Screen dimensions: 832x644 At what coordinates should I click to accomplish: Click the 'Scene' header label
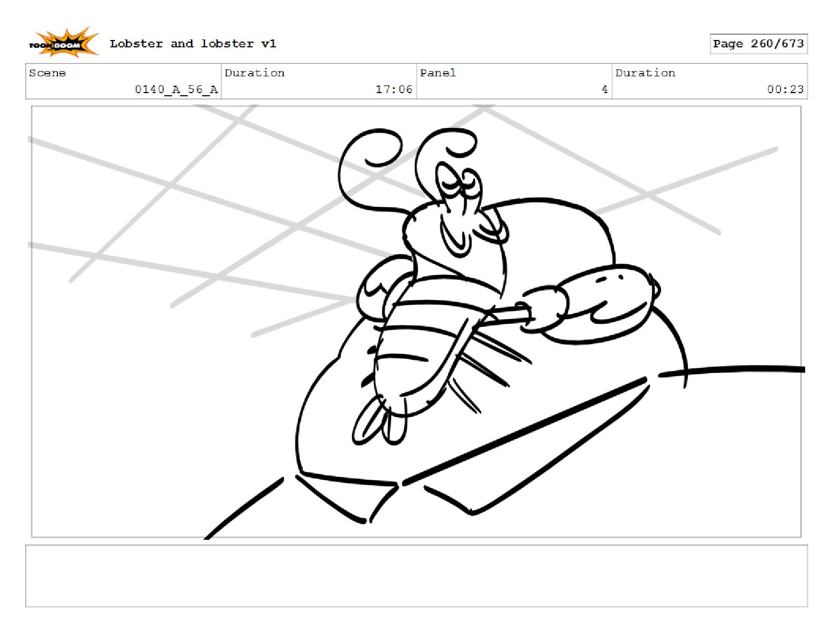tap(47, 73)
